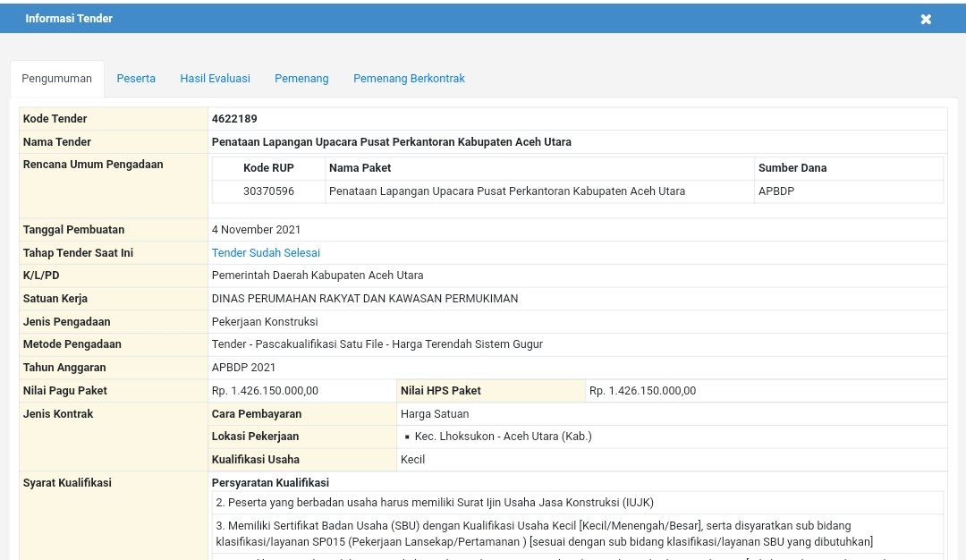View the Pemenang tab
966x560 pixels.
click(301, 78)
